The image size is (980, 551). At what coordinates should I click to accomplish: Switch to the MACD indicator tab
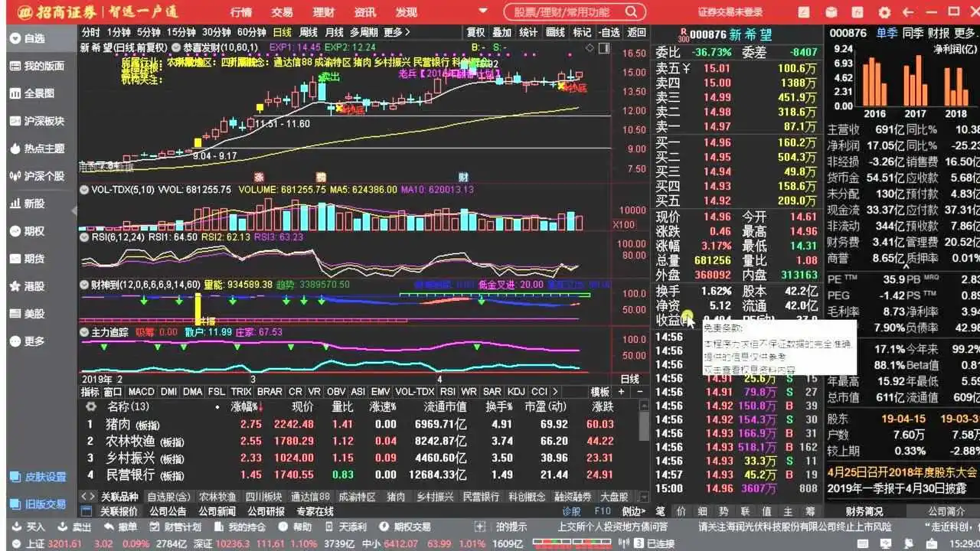142,392
